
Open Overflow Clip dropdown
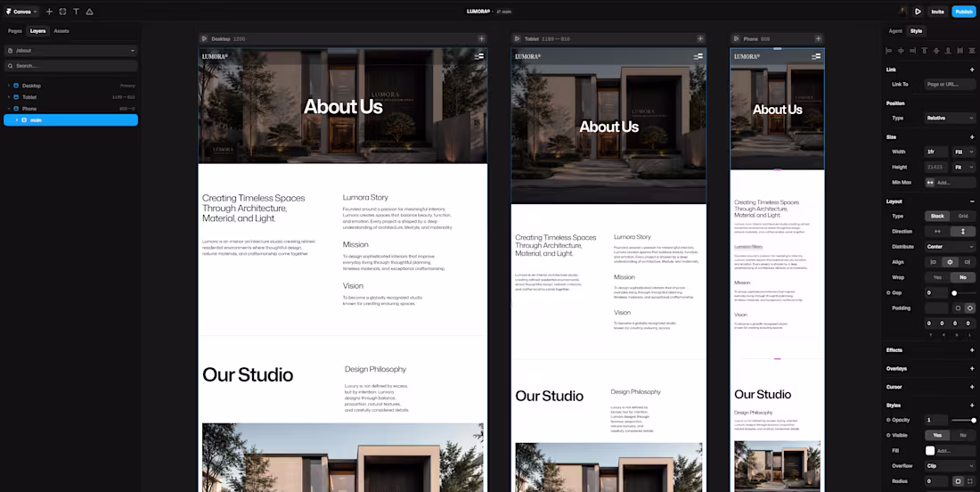tap(950, 466)
